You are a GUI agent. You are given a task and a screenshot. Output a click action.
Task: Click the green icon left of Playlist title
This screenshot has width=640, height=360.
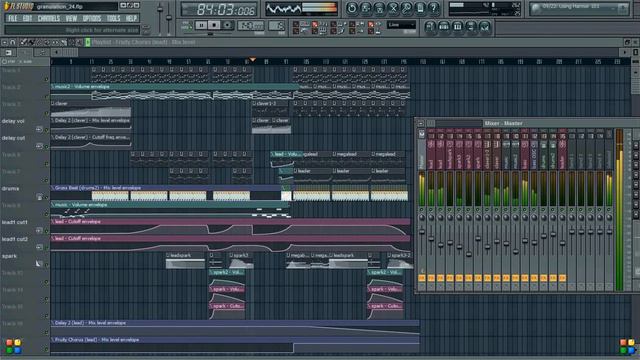coord(87,42)
